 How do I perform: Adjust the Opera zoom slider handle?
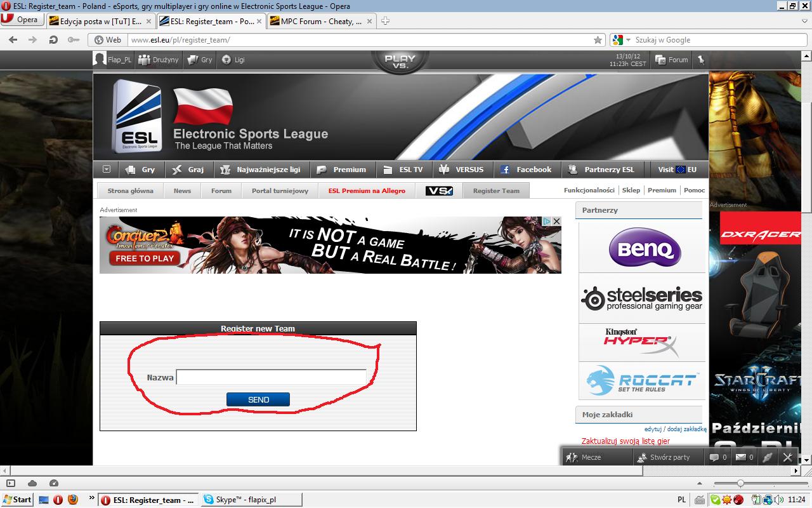click(x=740, y=484)
